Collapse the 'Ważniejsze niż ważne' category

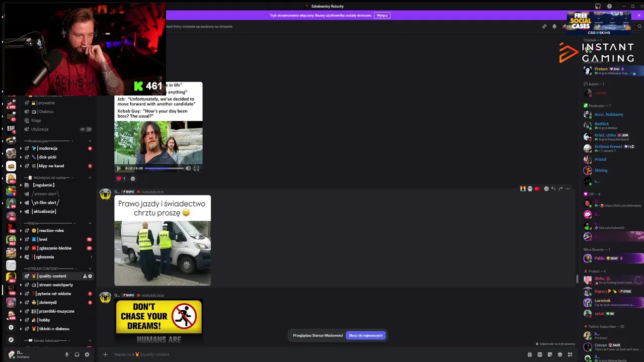[50, 177]
